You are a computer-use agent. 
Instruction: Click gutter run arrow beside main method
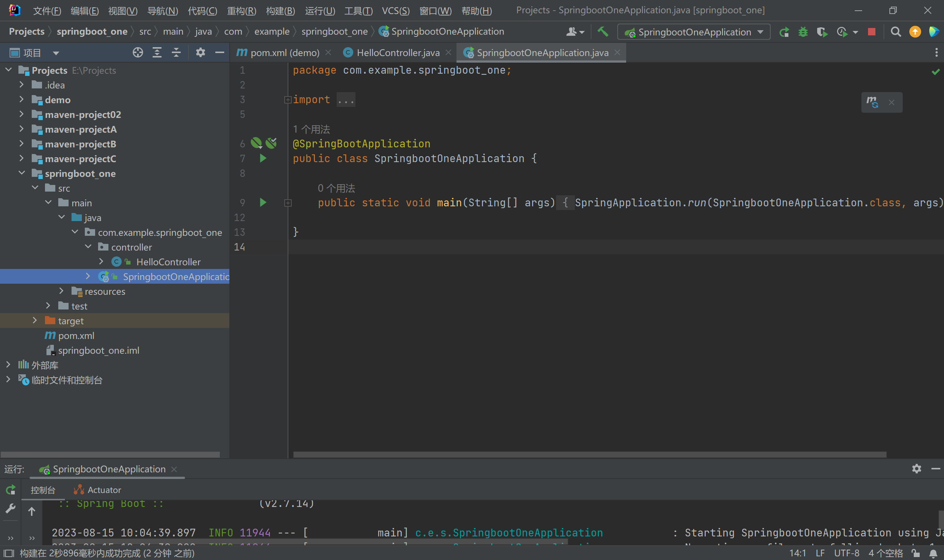tap(263, 203)
